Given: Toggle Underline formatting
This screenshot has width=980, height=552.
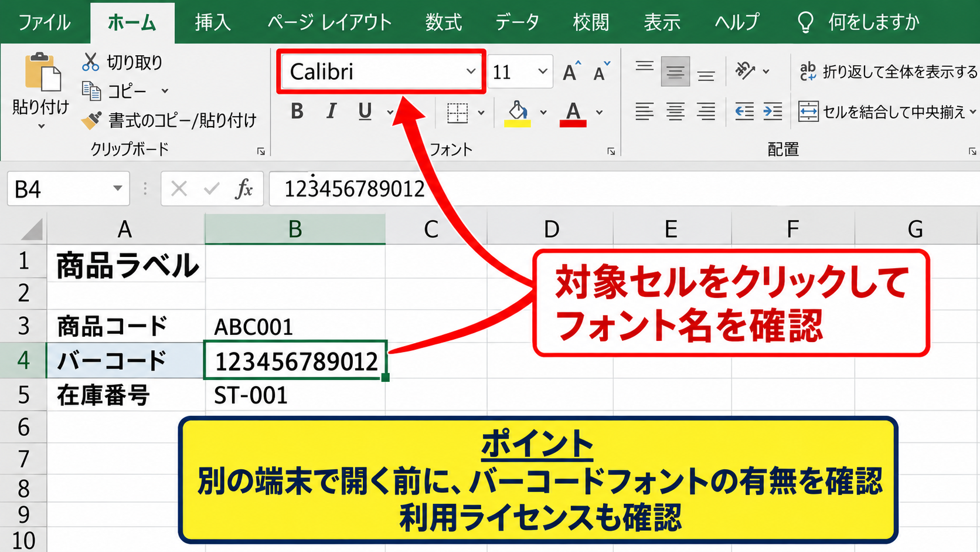Looking at the screenshot, I should 365,111.
